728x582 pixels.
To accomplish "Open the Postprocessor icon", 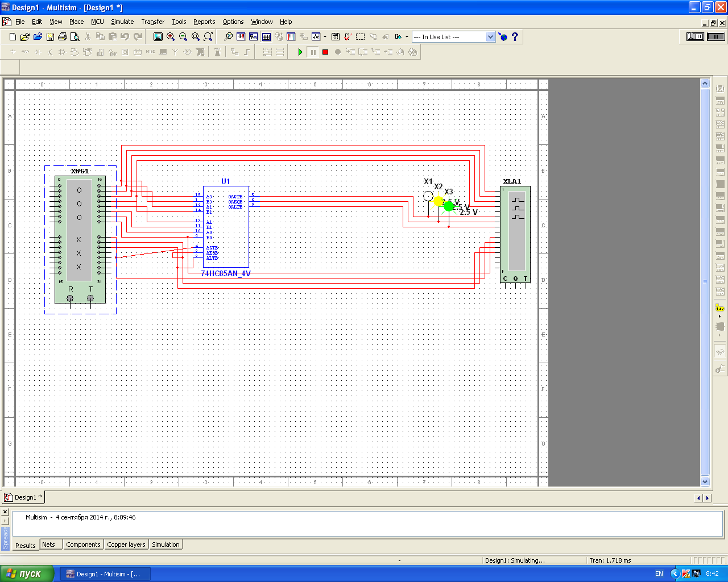I will point(336,37).
